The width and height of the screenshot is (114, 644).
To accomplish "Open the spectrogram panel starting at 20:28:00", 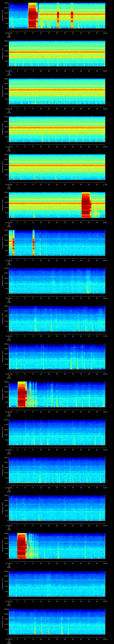I will point(57,243).
